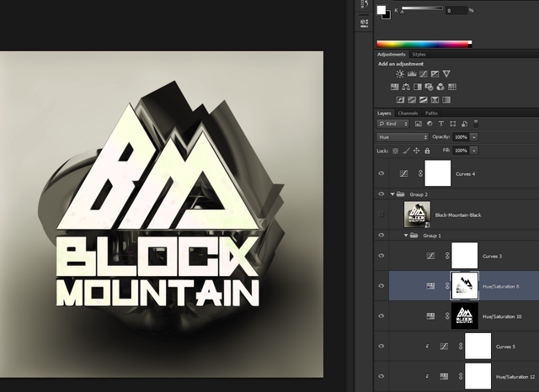Select the Curves 5 layer name
This screenshot has height=392, width=539.
click(x=505, y=347)
